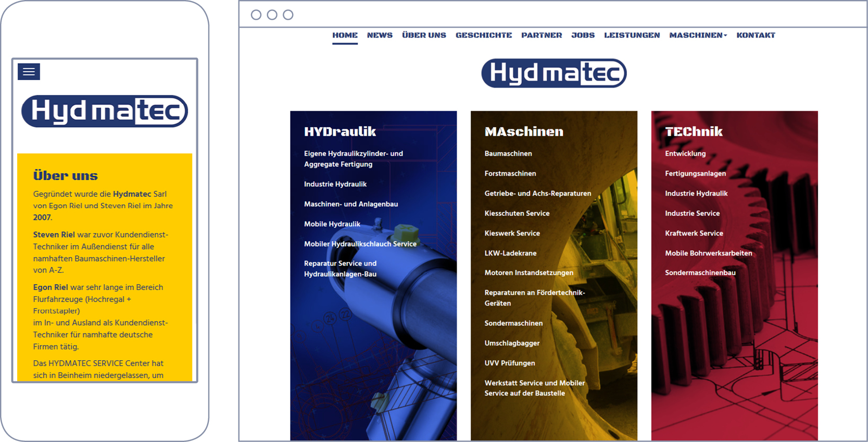The width and height of the screenshot is (868, 442).
Task: Click the third browser window circle button
Action: (x=288, y=15)
